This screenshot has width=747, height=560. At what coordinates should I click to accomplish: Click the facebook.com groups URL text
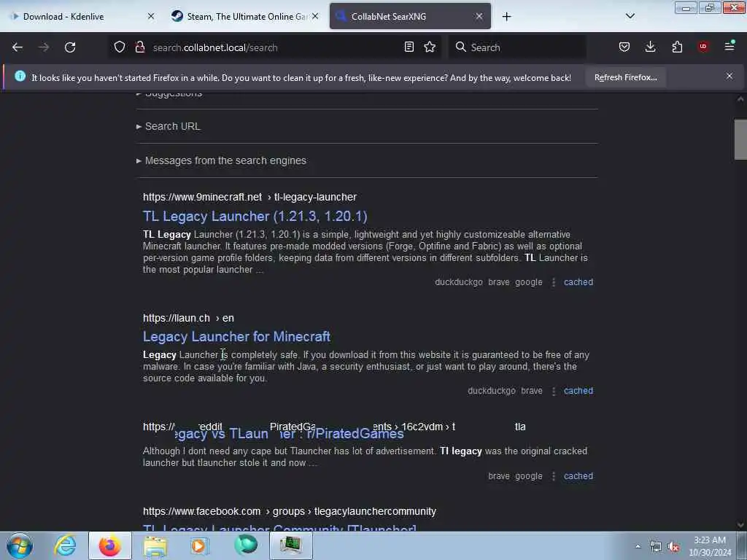[289, 511]
